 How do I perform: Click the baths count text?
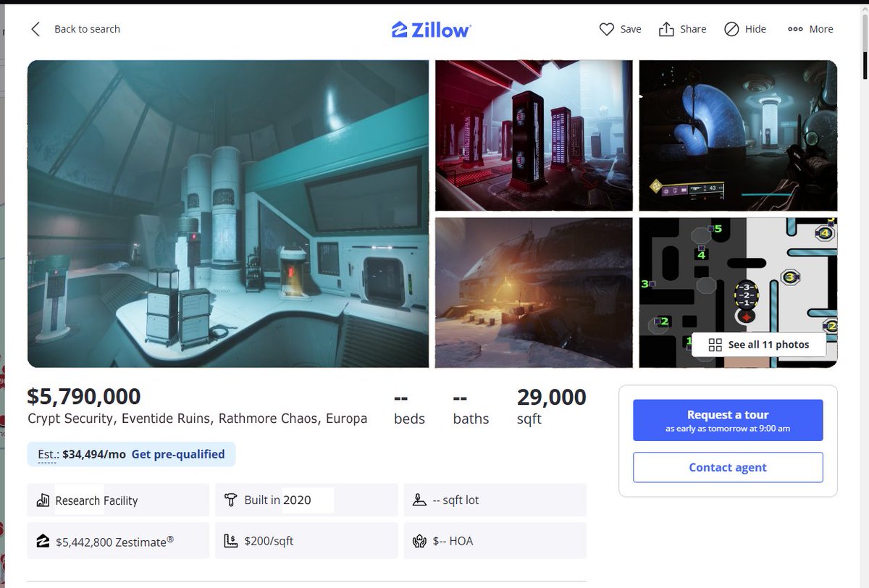coord(471,408)
